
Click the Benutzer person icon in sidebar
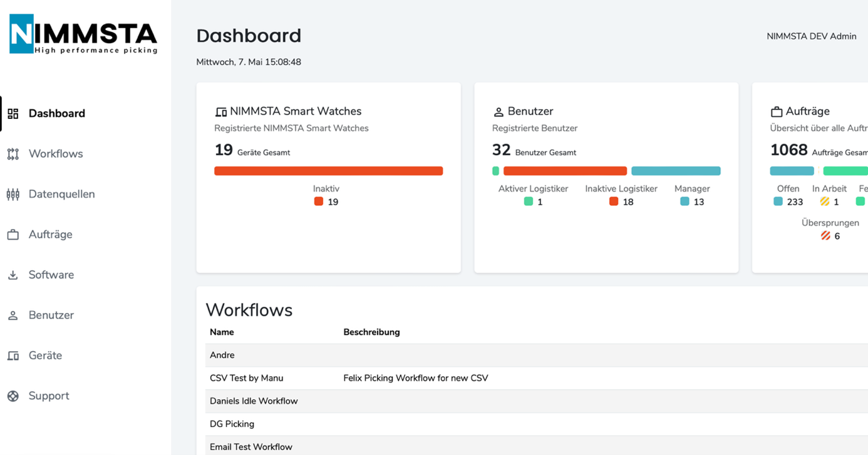click(x=13, y=315)
